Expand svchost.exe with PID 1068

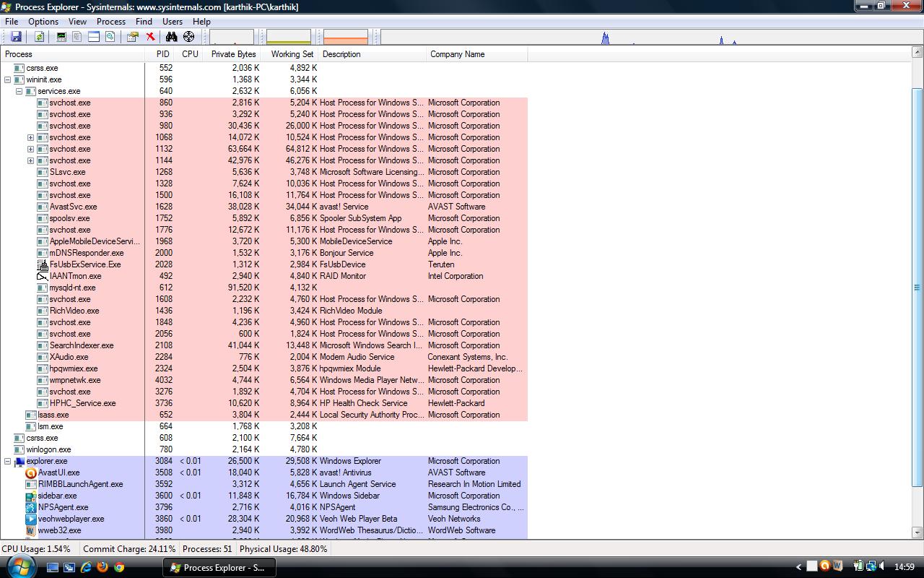pos(31,137)
